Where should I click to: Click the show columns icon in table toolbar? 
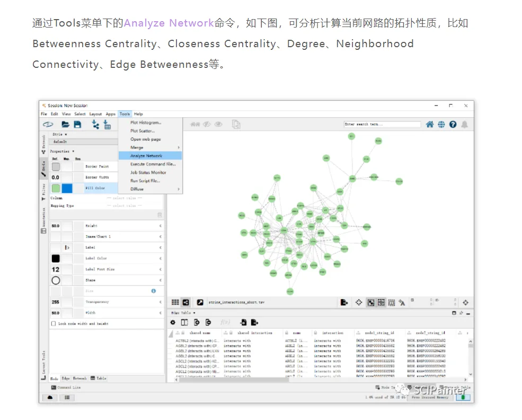pyautogui.click(x=184, y=322)
